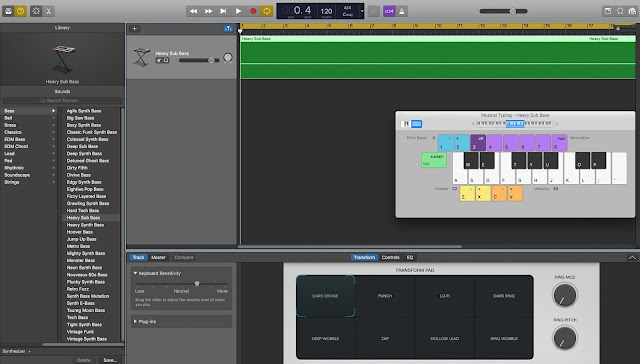
Task: Open the LCD display mode dropdown
Action: coord(362,11)
